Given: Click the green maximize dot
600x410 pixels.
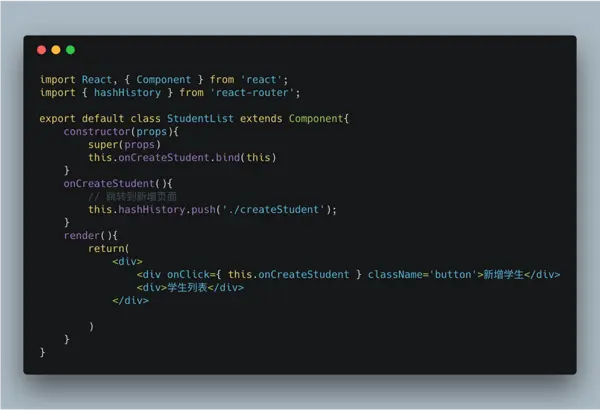Looking at the screenshot, I should (x=70, y=50).
